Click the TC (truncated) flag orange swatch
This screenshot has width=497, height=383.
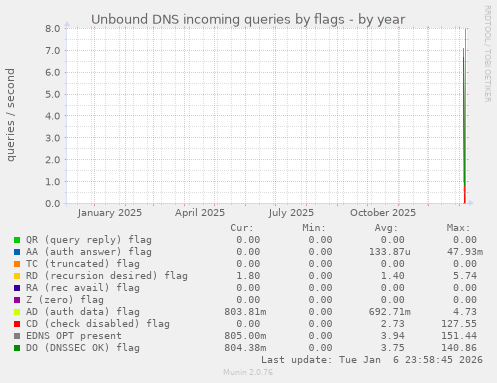17,264
